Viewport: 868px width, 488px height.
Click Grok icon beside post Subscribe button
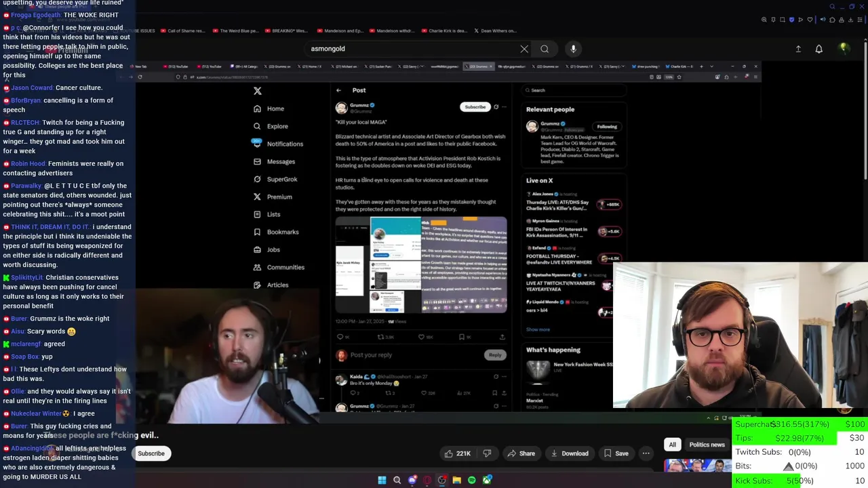[x=496, y=106]
